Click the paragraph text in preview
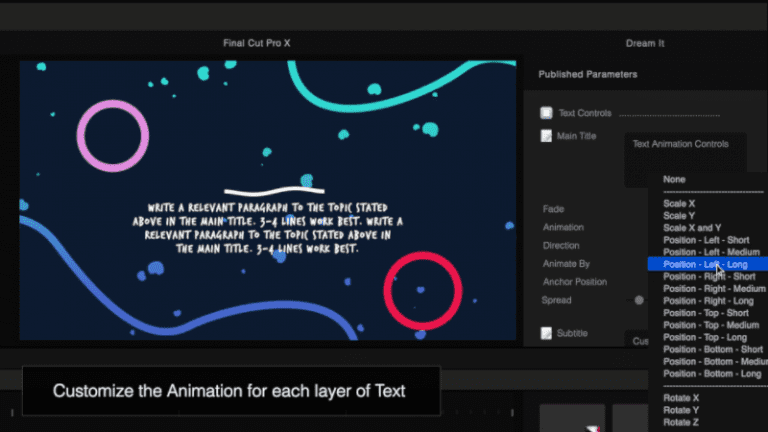The height and width of the screenshot is (432, 768). coord(267,228)
